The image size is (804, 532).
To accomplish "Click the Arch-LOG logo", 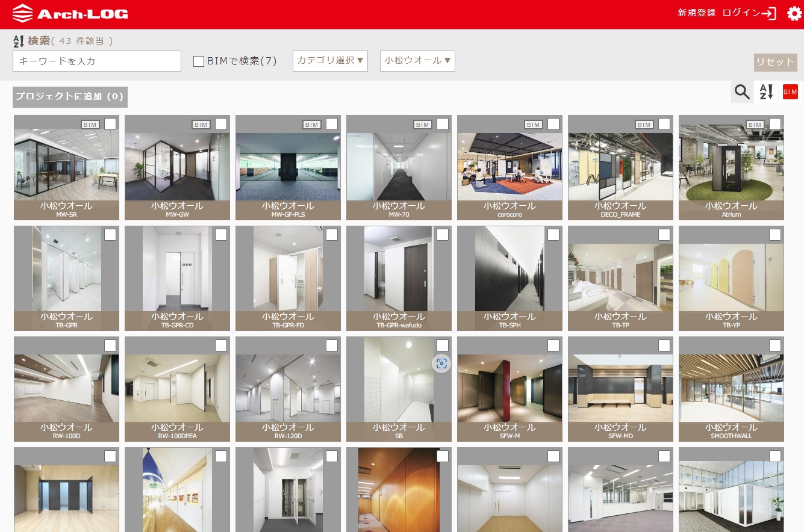I will [x=70, y=14].
